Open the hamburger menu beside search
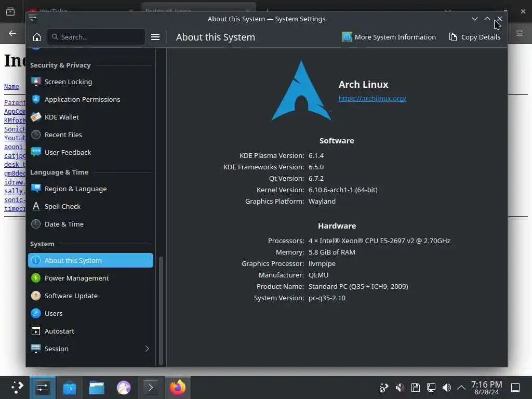This screenshot has width=532, height=399. point(155,37)
